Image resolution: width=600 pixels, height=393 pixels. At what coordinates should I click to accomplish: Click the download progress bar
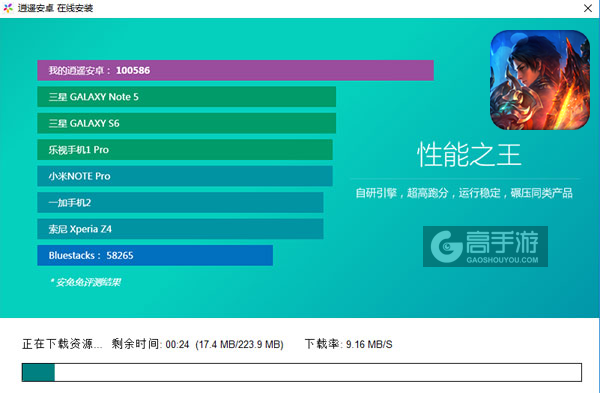(302, 372)
